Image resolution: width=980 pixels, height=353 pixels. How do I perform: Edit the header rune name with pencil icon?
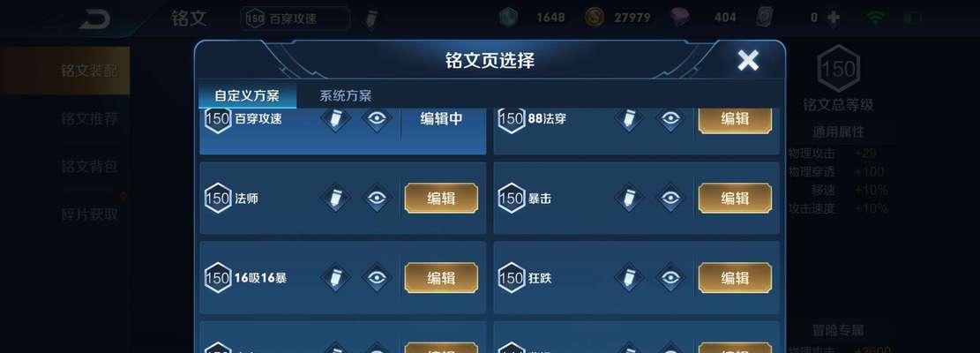click(370, 19)
